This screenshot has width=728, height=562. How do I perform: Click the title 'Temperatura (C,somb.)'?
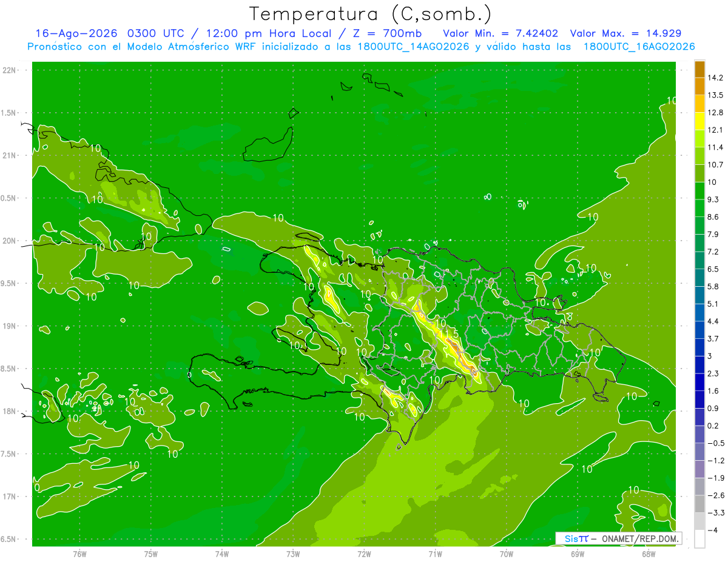pyautogui.click(x=371, y=14)
